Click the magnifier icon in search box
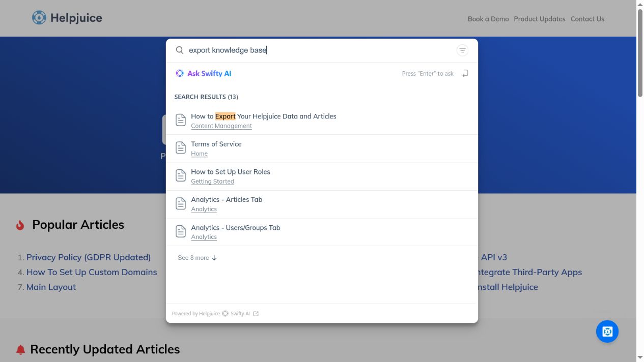The width and height of the screenshot is (644, 362). pyautogui.click(x=180, y=50)
